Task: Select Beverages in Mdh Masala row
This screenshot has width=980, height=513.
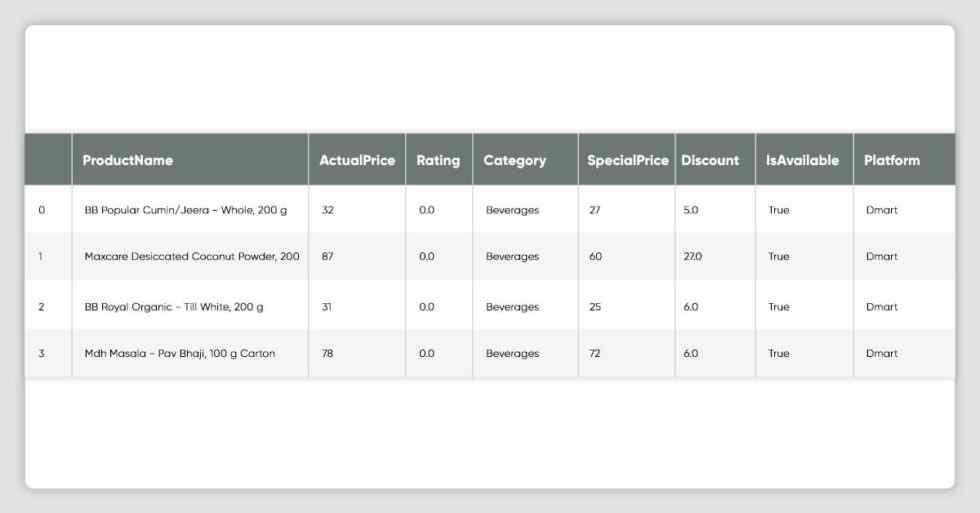Action: coord(512,353)
